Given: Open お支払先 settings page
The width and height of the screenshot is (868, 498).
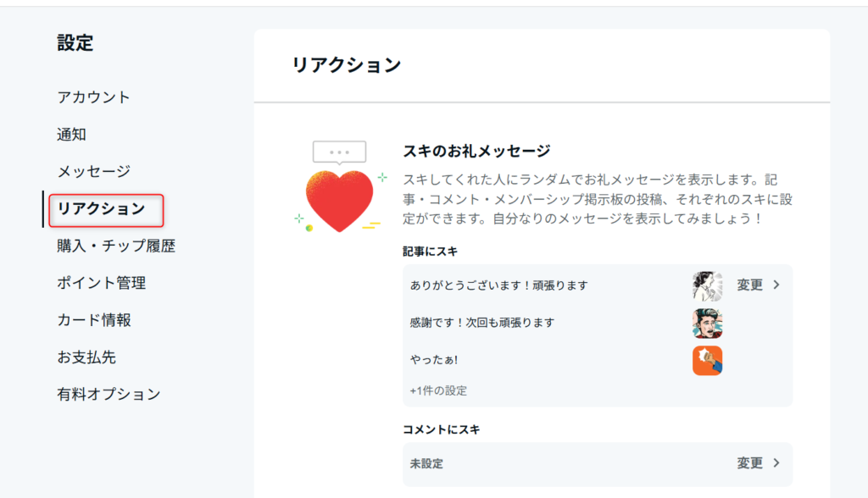Looking at the screenshot, I should click(x=86, y=357).
